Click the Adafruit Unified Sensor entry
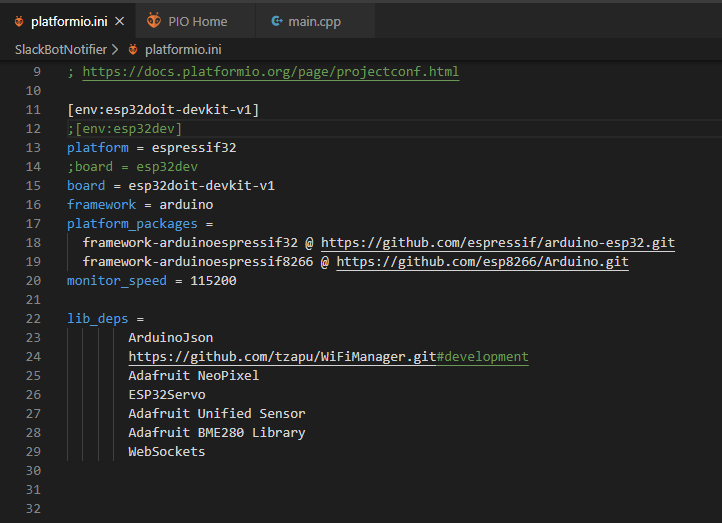Screen dimensions: 722x523 [217, 413]
